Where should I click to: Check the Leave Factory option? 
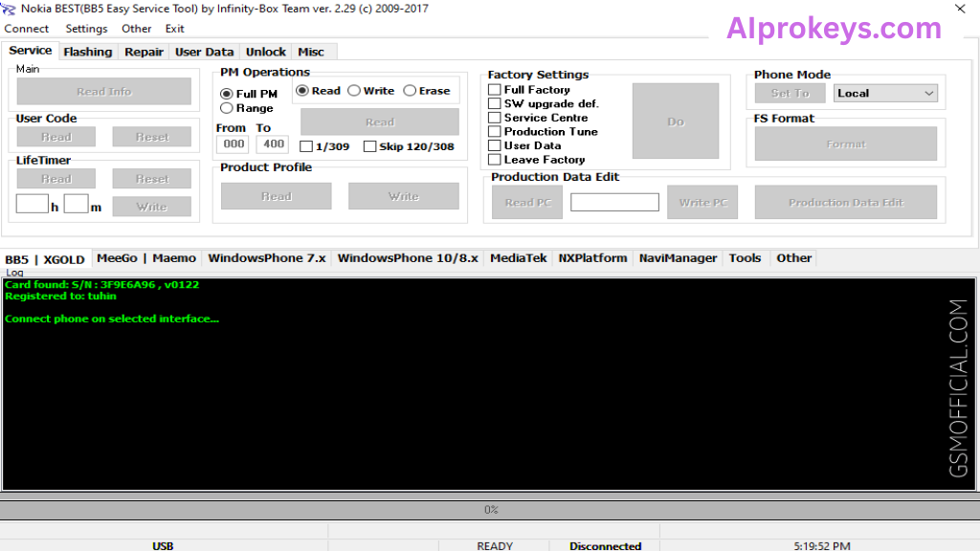pos(537,160)
